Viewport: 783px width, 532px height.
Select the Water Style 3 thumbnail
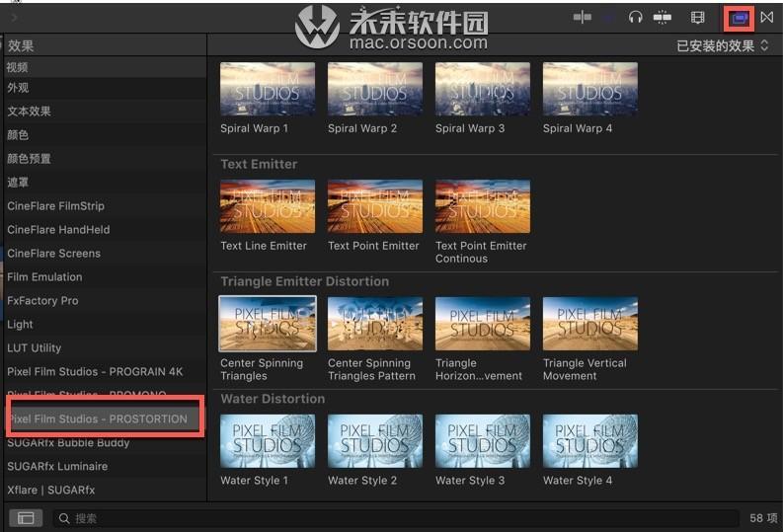tap(483, 440)
